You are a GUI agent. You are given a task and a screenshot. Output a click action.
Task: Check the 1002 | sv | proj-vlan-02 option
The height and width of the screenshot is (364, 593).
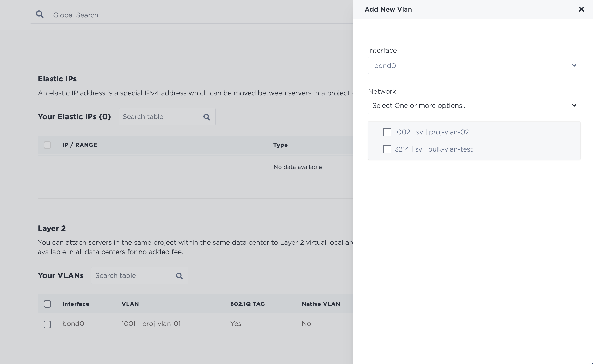coord(387,132)
